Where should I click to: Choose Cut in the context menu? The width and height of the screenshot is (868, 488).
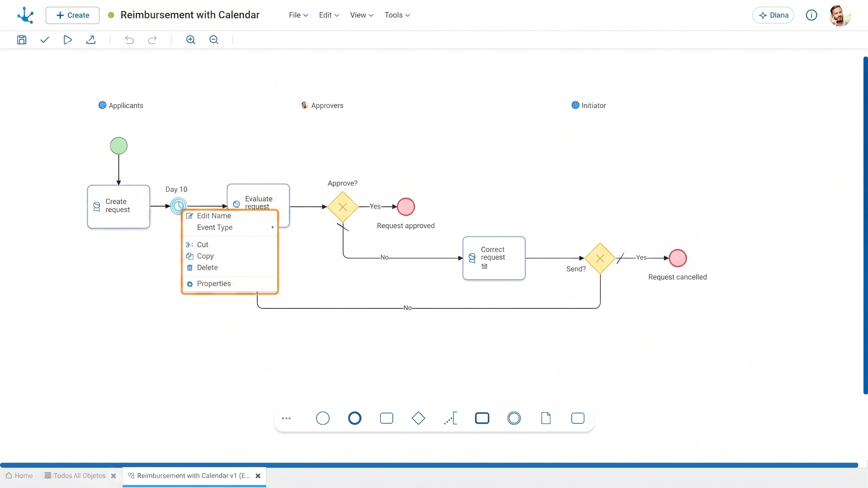[x=230, y=245]
